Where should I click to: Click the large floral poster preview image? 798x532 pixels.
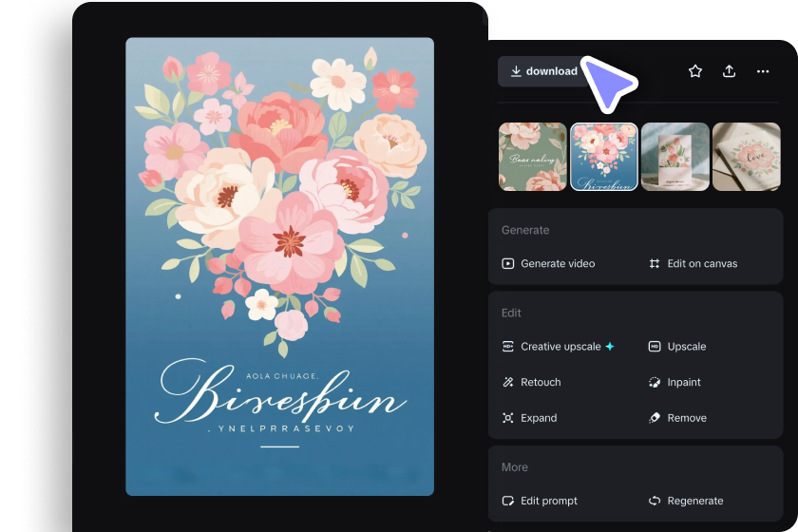point(280,266)
